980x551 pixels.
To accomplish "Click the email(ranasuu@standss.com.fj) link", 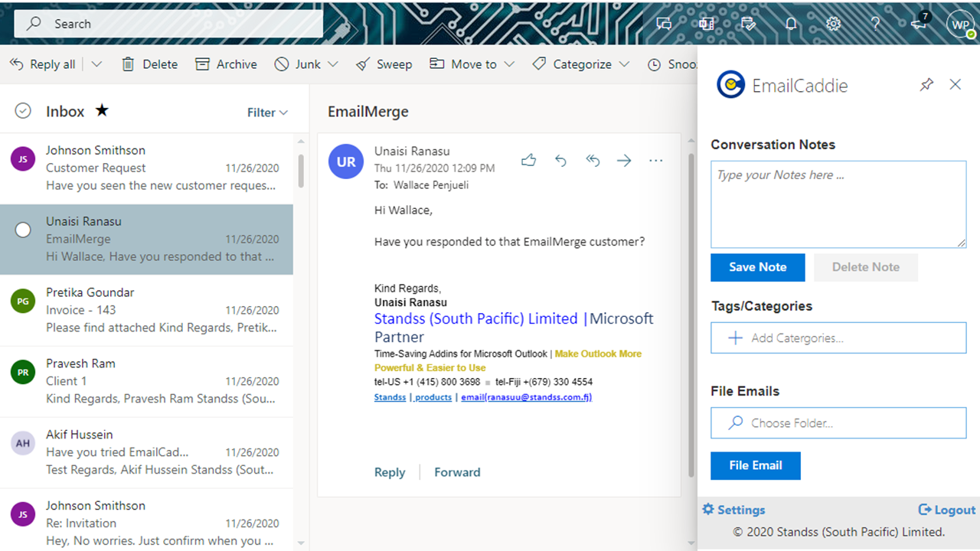I will tap(526, 397).
